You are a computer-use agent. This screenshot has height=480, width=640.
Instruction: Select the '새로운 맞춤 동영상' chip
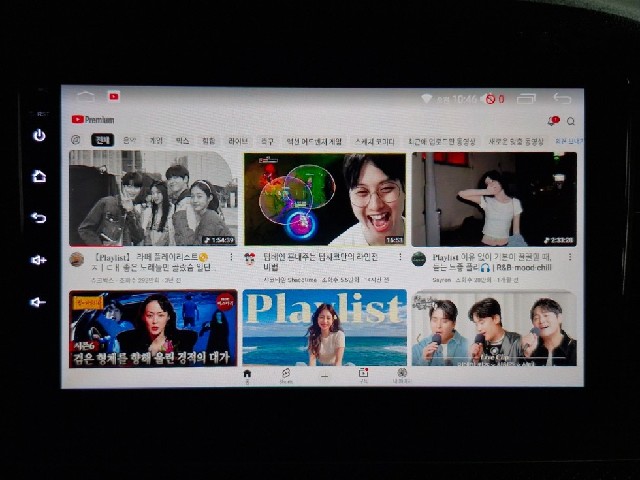[516, 142]
